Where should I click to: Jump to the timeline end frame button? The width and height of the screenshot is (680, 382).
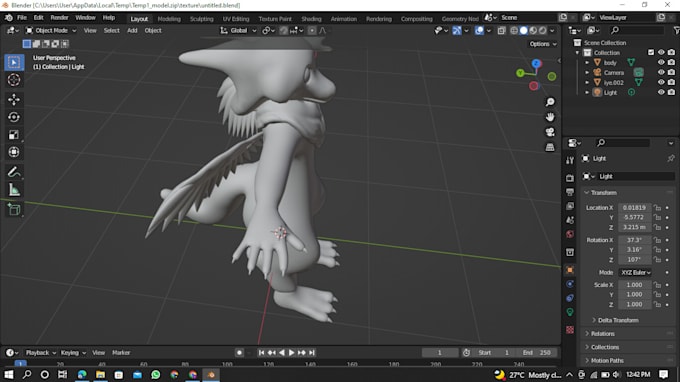coord(312,353)
